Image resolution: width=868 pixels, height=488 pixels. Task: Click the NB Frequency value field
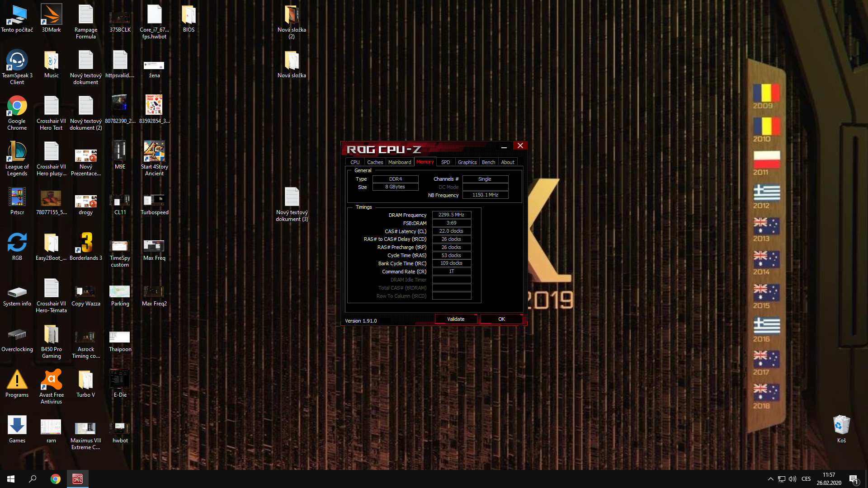click(485, 195)
